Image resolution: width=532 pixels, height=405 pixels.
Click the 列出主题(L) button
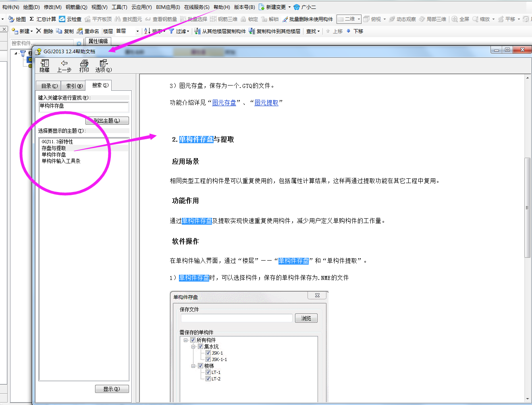[107, 121]
